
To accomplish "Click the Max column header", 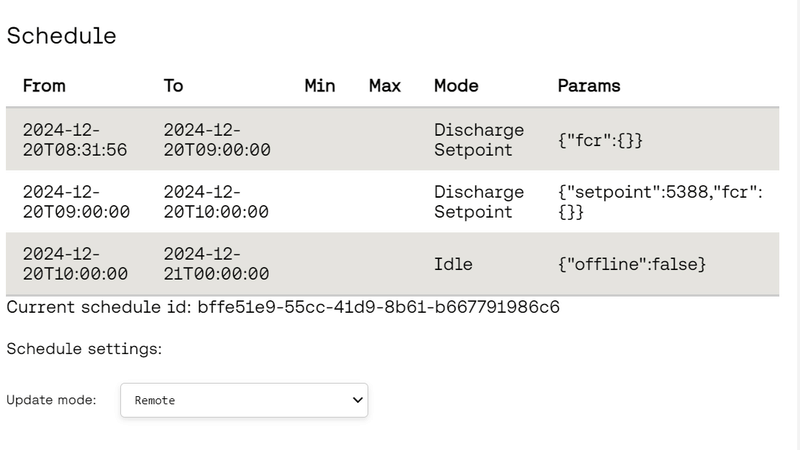I will (x=384, y=86).
